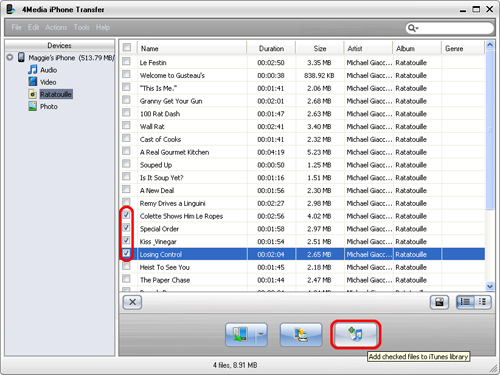The image size is (500, 375).
Task: Check the Wall Rat checkbox
Action: pyautogui.click(x=126, y=125)
